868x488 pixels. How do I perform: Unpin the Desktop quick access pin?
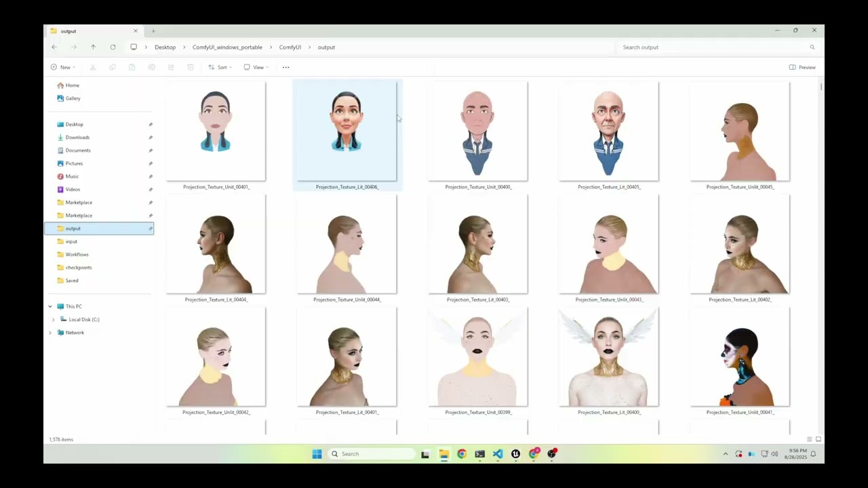click(151, 125)
